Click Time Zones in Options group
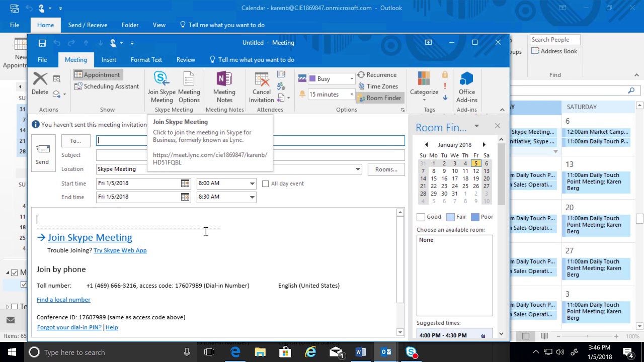 click(x=377, y=86)
